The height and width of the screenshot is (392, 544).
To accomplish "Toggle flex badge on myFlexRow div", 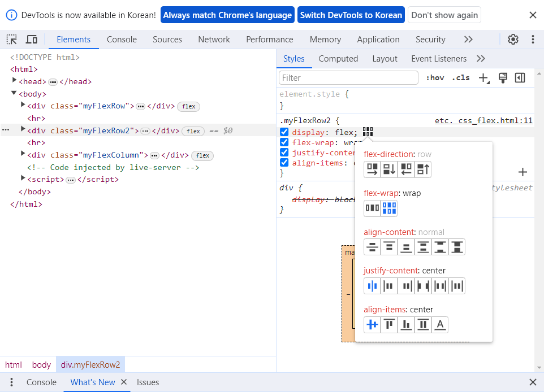I will (189, 106).
